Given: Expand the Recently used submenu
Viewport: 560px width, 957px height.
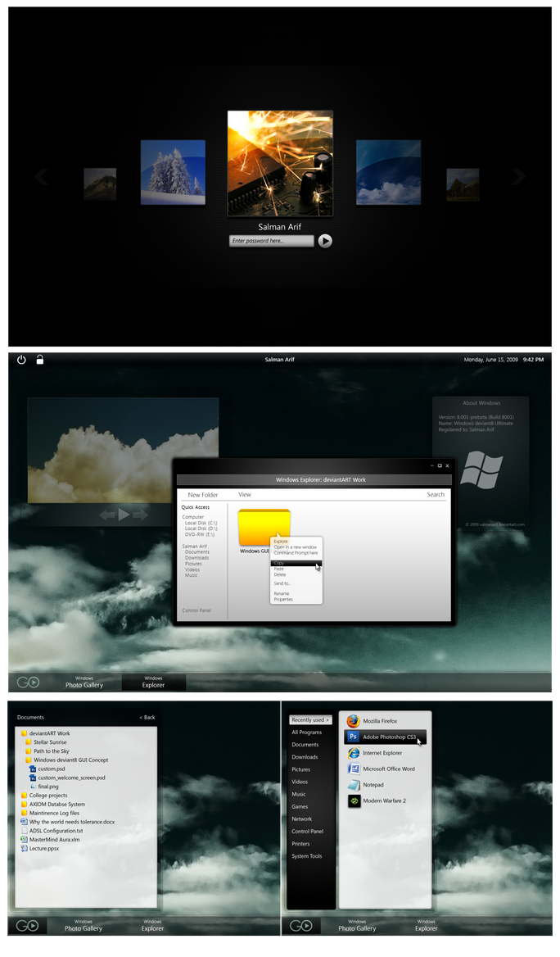Looking at the screenshot, I should tap(310, 720).
